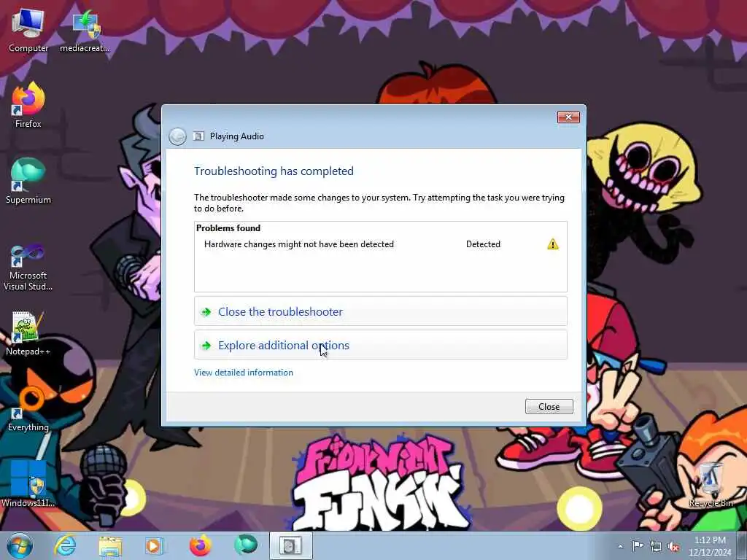Click the 'Problems found' heading

tap(228, 228)
